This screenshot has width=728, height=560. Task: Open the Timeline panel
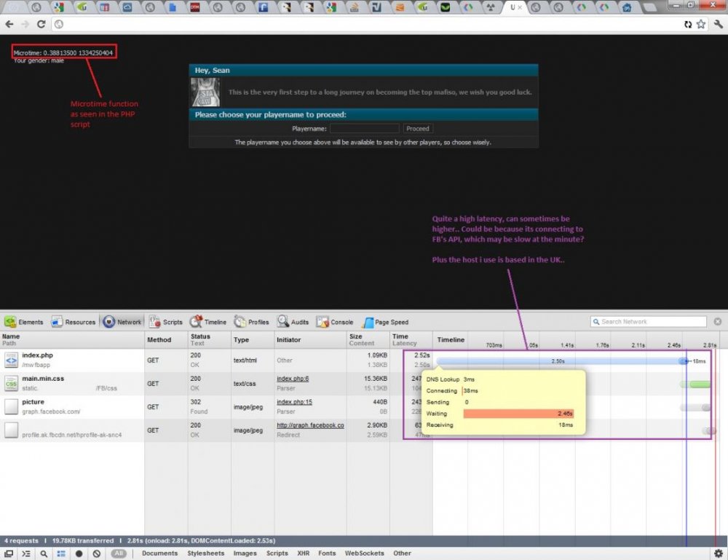tap(208, 322)
